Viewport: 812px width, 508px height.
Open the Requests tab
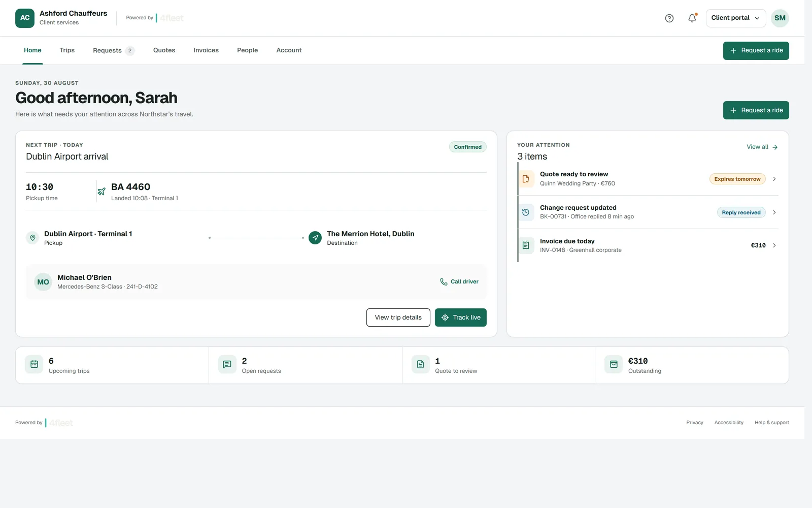point(114,50)
